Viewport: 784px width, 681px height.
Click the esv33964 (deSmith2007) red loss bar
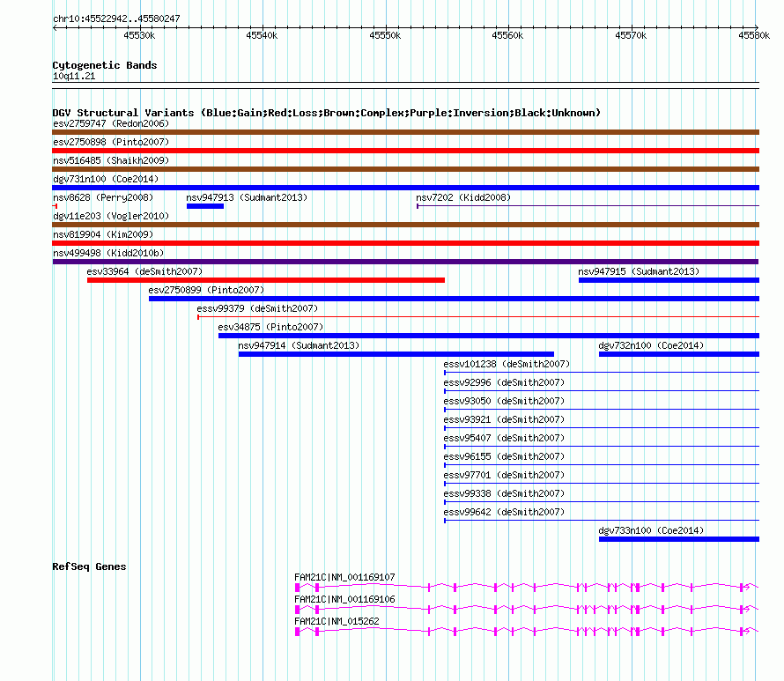(x=266, y=280)
